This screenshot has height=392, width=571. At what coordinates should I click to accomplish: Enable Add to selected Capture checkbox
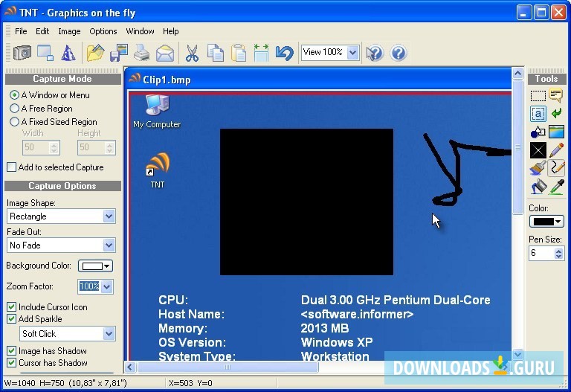(12, 167)
